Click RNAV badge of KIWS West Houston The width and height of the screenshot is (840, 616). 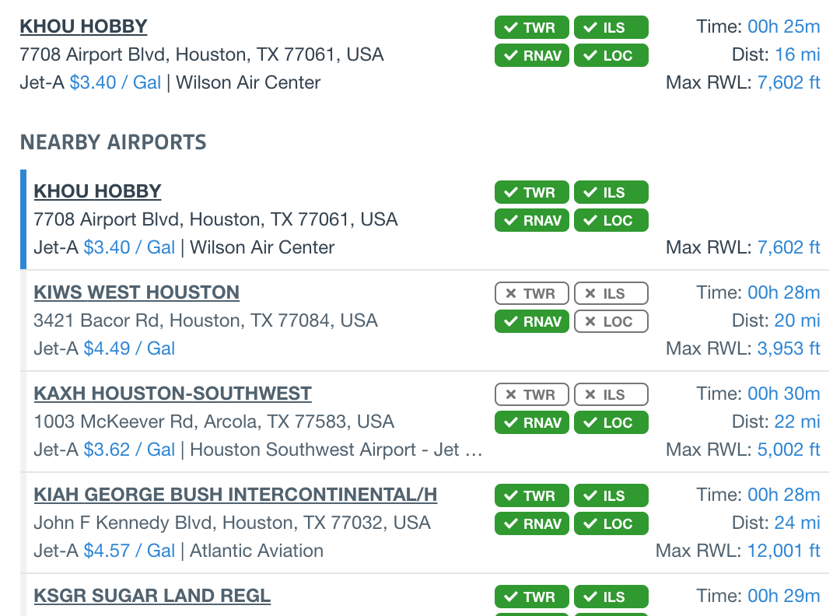tap(531, 321)
